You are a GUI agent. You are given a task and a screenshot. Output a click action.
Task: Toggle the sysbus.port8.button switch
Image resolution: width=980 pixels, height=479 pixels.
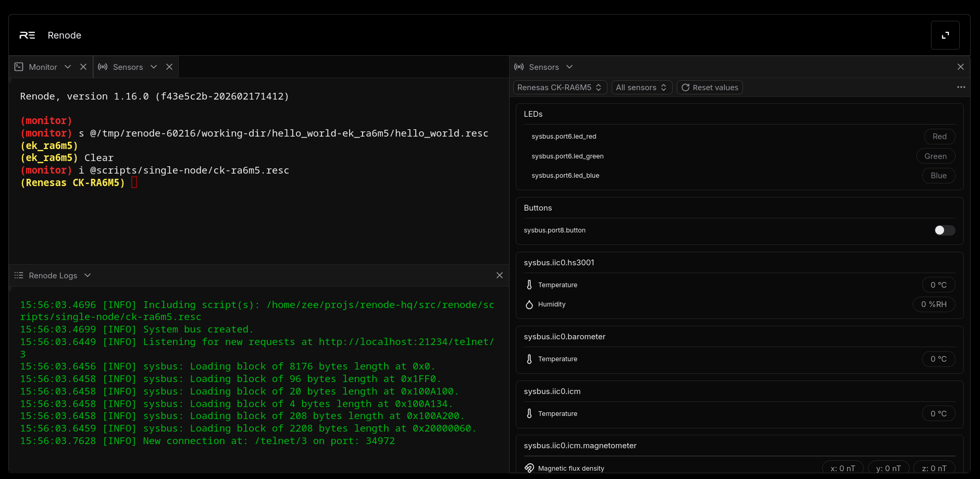944,230
